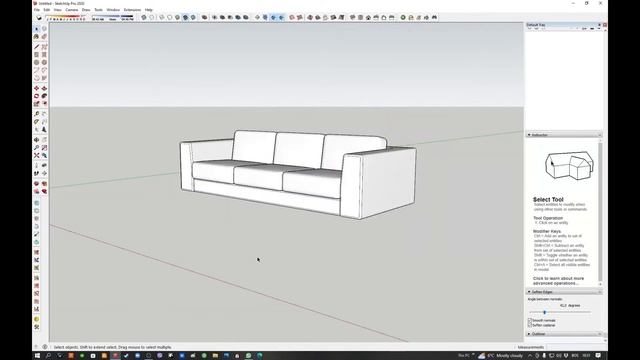Click the Measurements input box
The width and height of the screenshot is (640, 360).
576,347
